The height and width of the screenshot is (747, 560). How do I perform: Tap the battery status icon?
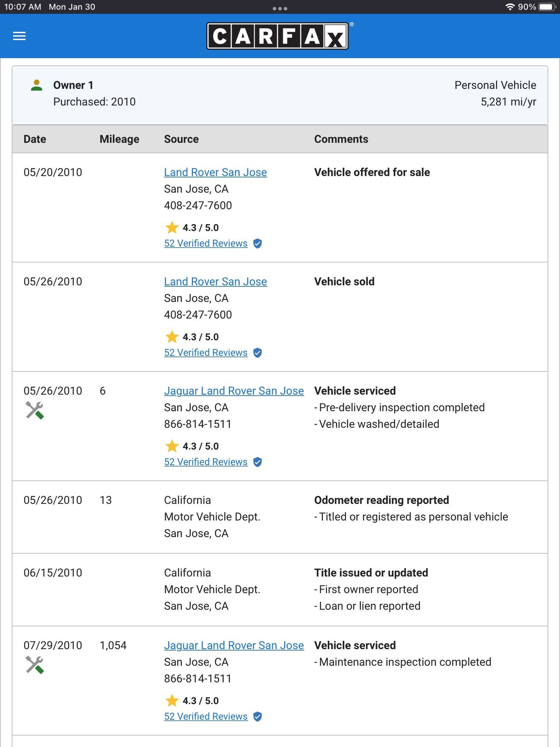click(x=548, y=7)
